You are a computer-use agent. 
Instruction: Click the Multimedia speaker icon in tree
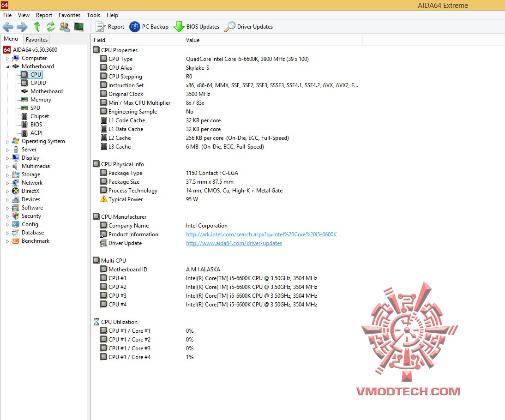15,166
